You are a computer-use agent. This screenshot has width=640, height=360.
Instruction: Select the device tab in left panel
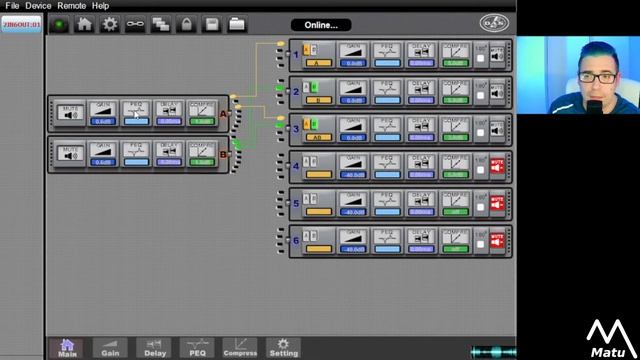22,24
